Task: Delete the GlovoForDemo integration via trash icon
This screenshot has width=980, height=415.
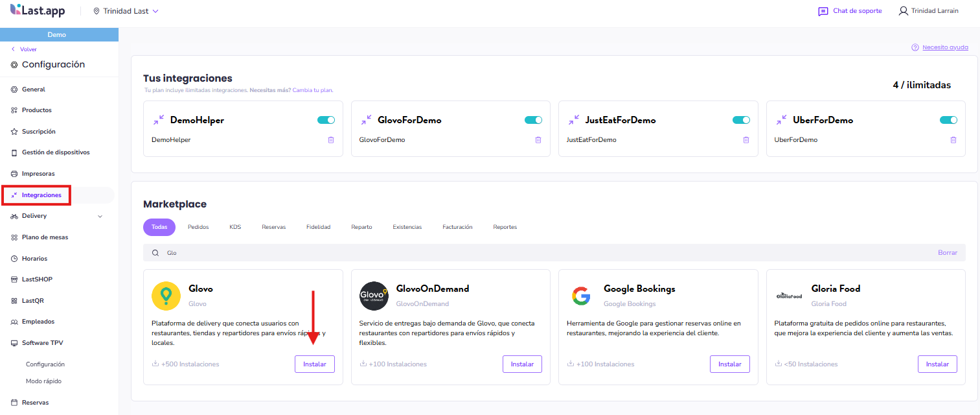Action: click(538, 140)
